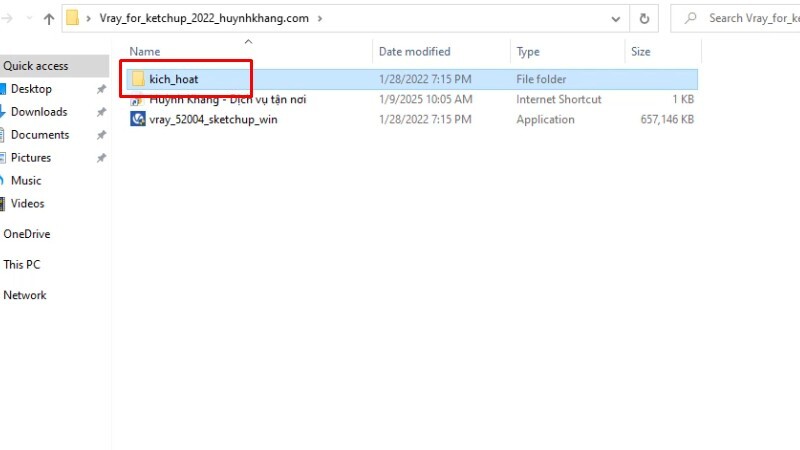Click the Application type cell
The width and height of the screenshot is (800, 450).
click(x=545, y=119)
